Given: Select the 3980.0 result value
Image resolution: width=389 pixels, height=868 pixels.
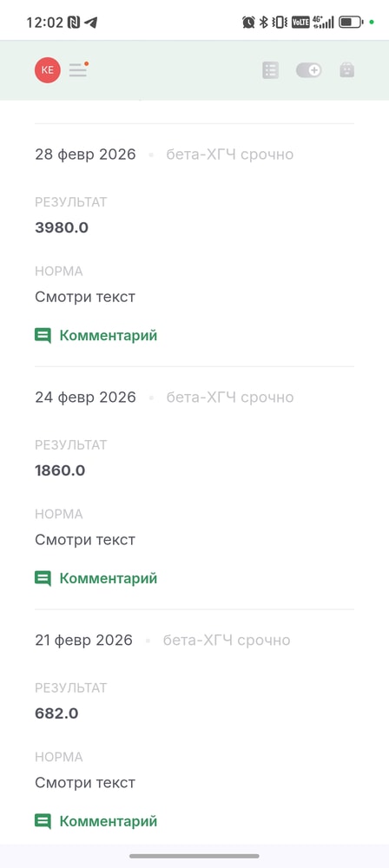Looking at the screenshot, I should pyautogui.click(x=62, y=227).
